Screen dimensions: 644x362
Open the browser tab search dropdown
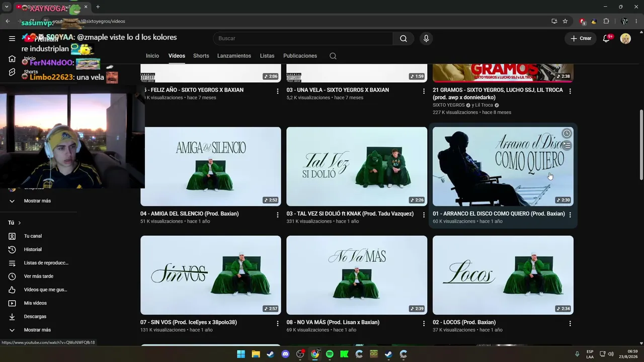click(x=7, y=7)
